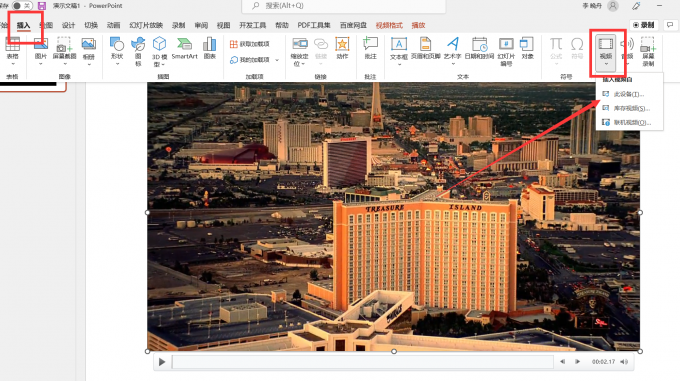Open the 录制 Record tab
680x381 pixels.
click(178, 26)
